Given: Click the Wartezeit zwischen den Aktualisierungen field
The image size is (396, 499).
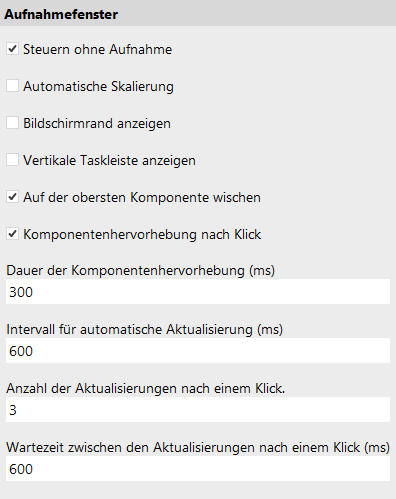Looking at the screenshot, I should tap(198, 469).
